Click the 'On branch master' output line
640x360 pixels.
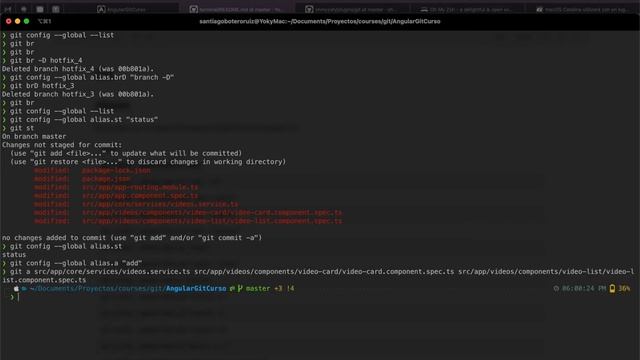click(x=34, y=136)
